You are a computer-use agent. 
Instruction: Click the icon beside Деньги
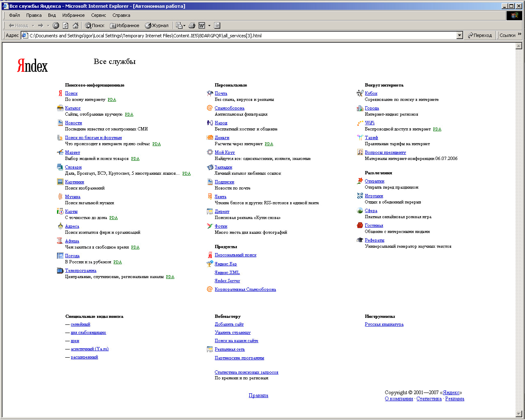pyautogui.click(x=210, y=137)
